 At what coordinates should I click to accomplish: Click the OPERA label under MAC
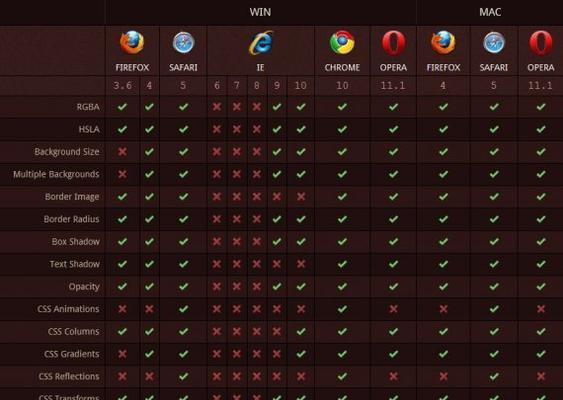pyautogui.click(x=541, y=68)
